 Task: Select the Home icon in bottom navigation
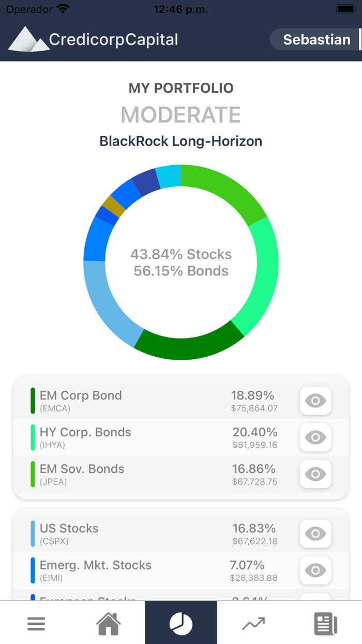(x=109, y=624)
